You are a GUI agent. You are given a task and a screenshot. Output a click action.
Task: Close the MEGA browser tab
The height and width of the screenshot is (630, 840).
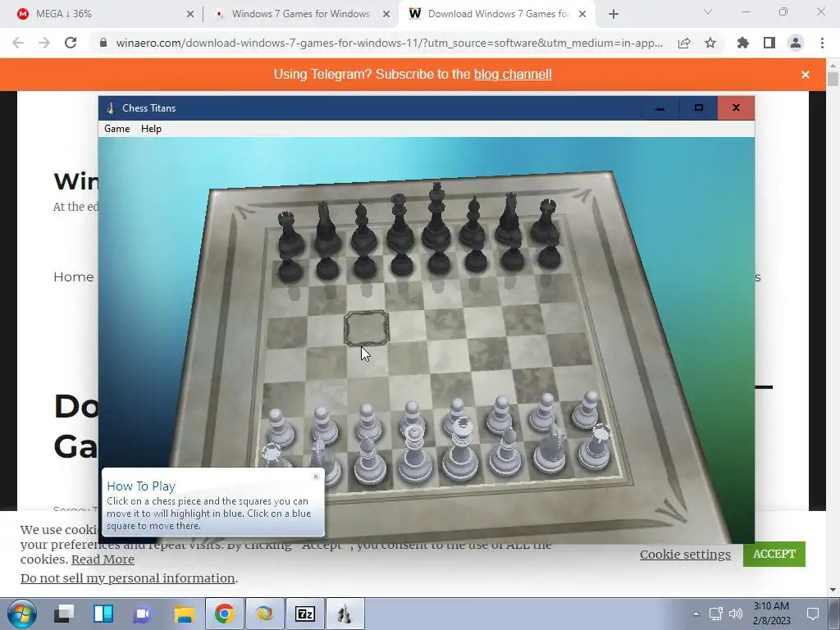tap(189, 15)
